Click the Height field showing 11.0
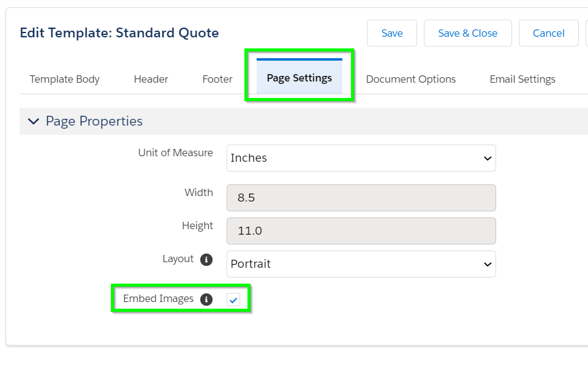 pyautogui.click(x=361, y=230)
